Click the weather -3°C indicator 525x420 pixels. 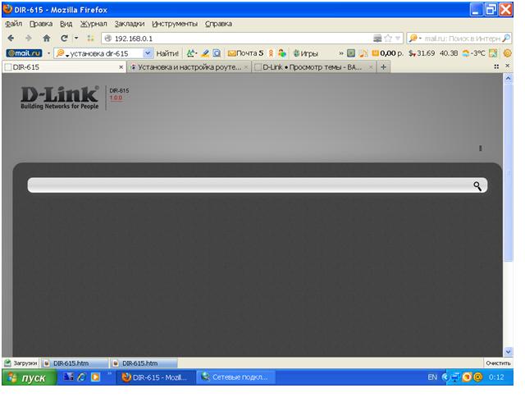click(x=473, y=53)
